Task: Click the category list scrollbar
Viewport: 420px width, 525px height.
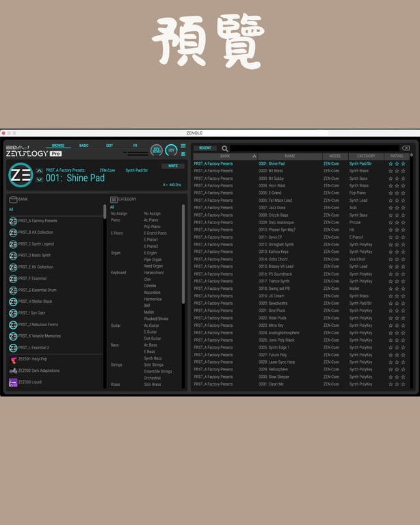Action: pyautogui.click(x=183, y=254)
